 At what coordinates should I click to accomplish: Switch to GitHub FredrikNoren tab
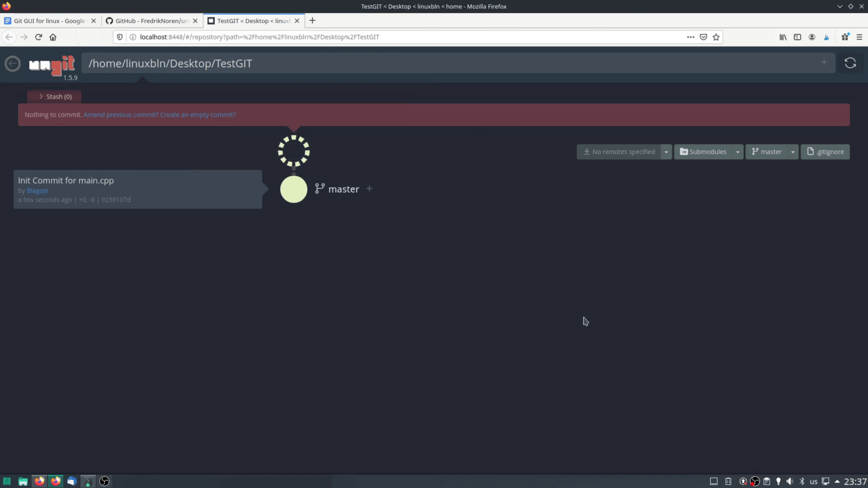pos(152,21)
